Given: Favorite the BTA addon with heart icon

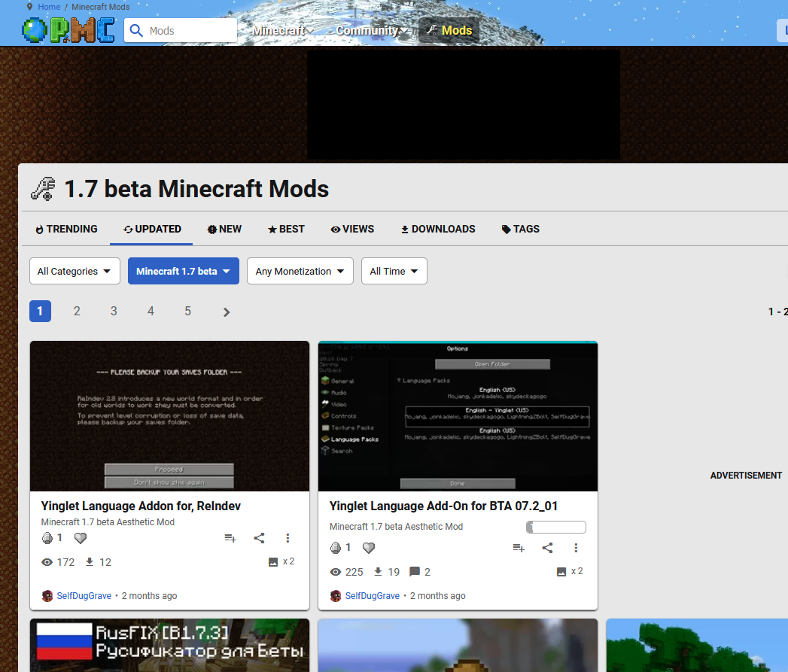Looking at the screenshot, I should pos(369,548).
